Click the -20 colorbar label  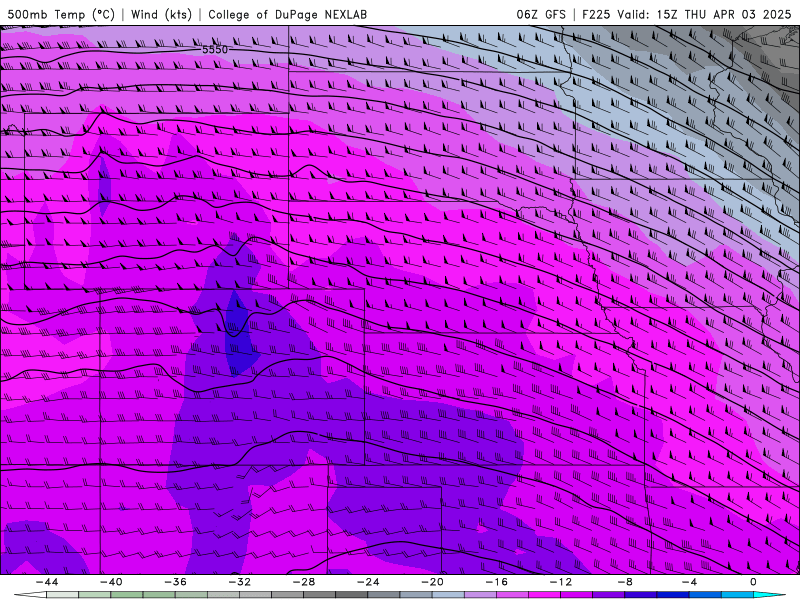tap(432, 582)
